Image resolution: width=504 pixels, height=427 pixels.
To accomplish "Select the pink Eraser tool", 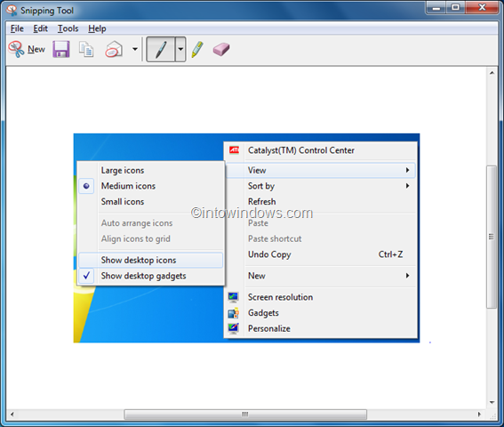I will [x=221, y=49].
